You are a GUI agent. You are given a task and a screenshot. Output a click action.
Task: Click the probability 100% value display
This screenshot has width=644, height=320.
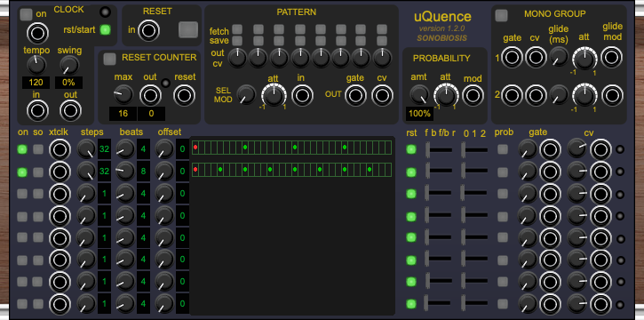420,114
